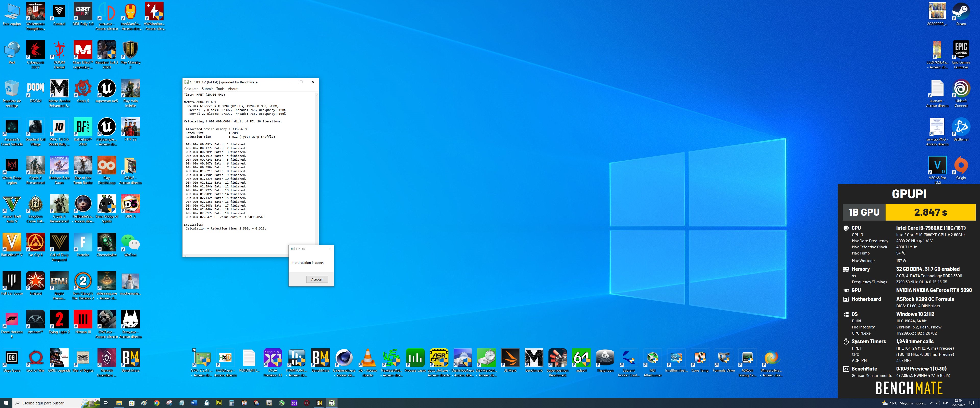Select the VLC shortcut icon
This screenshot has height=408, width=980.
coord(367,363)
